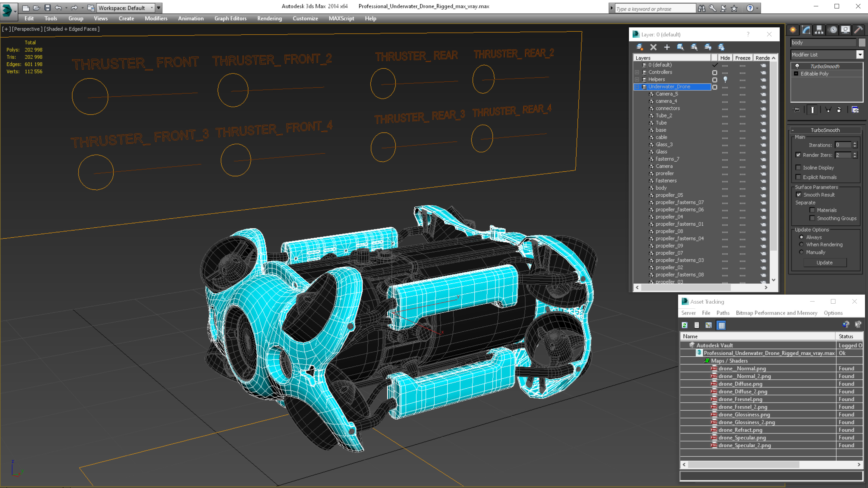Collapse the TurboSmooth rollout
This screenshot has width=868, height=488.
793,130
